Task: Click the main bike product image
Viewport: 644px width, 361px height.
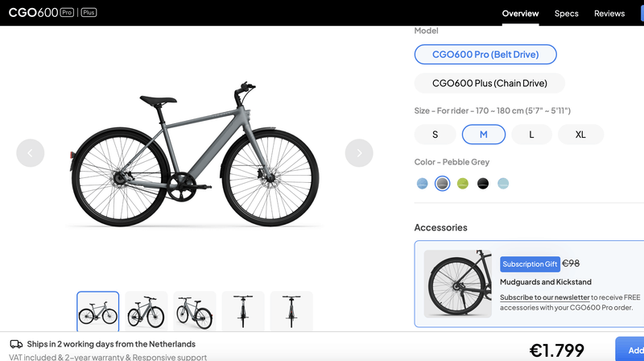Action: coord(195,154)
